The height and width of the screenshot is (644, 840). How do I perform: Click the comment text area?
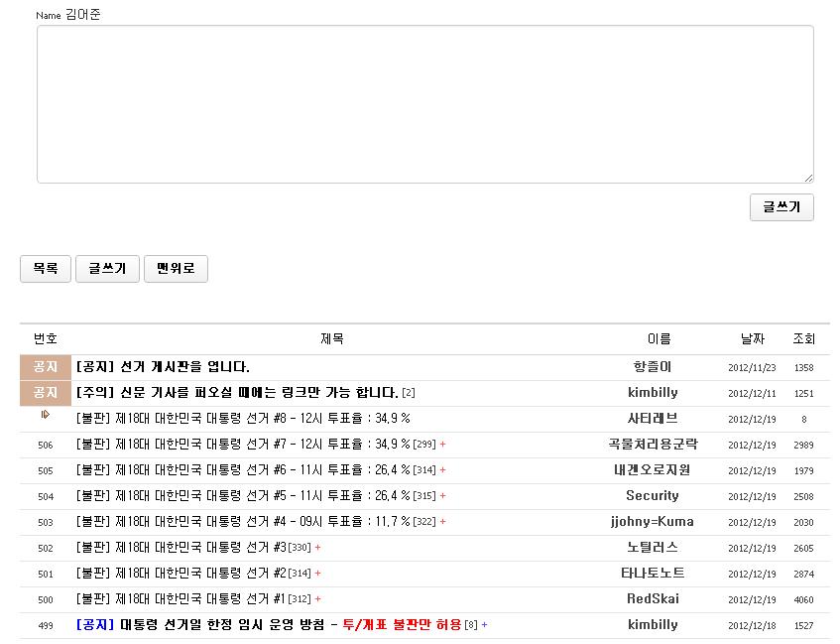pos(425,104)
